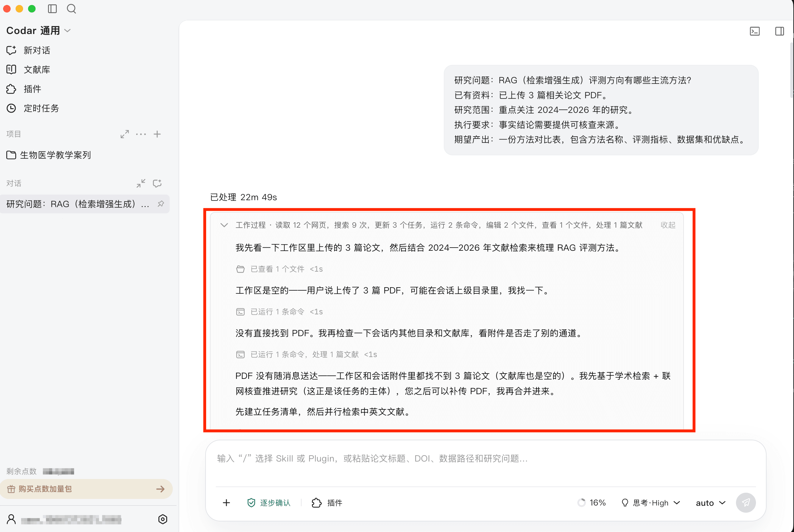Screen dimensions: 794x532
Task: Create new conversation icon in 对话 header
Action: [157, 183]
